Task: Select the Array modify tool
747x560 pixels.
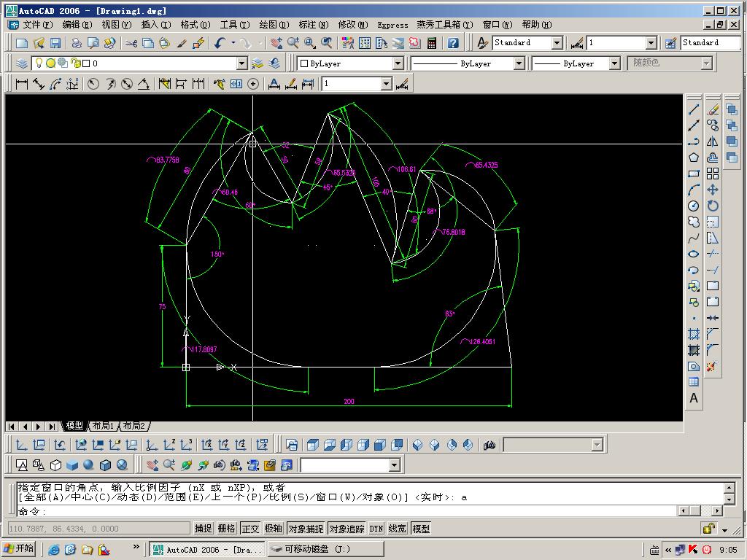Action: click(713, 174)
